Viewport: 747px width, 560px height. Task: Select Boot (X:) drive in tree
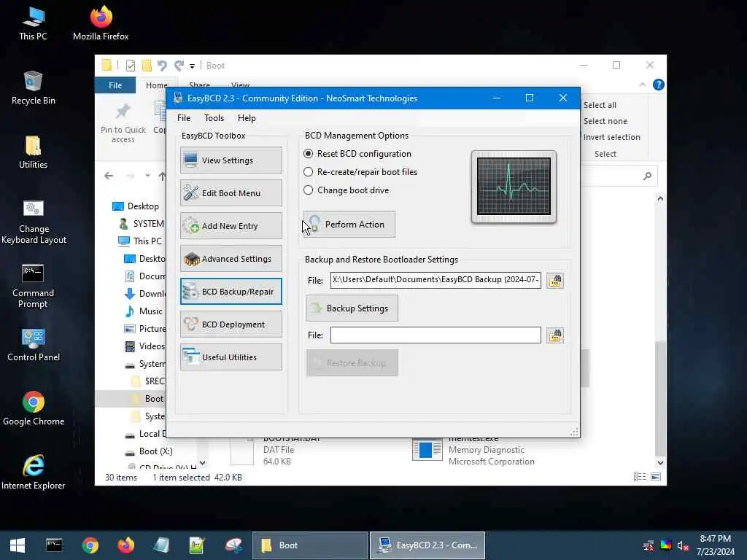point(149,451)
